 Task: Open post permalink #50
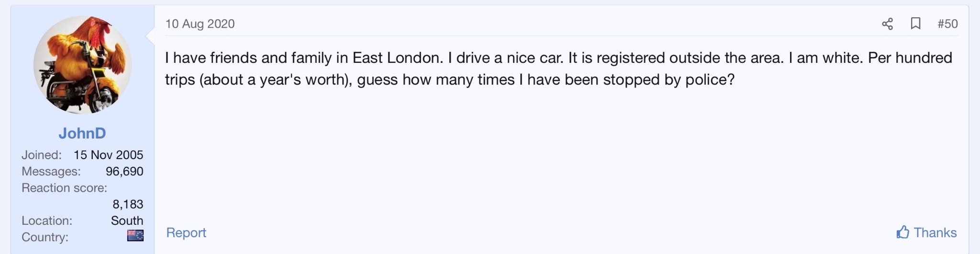[x=947, y=24]
